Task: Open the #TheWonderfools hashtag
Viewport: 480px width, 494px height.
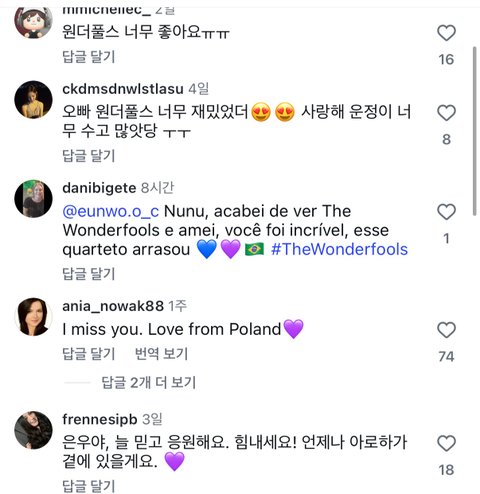Action: pyautogui.click(x=339, y=249)
